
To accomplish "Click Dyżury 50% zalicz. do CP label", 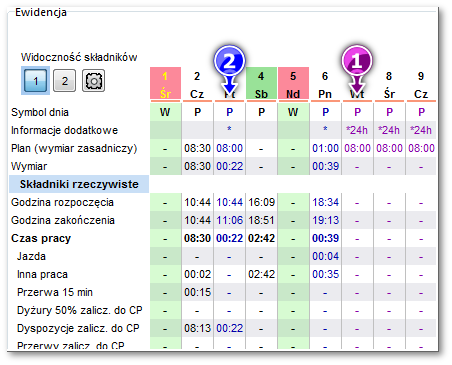I will click(x=80, y=310).
